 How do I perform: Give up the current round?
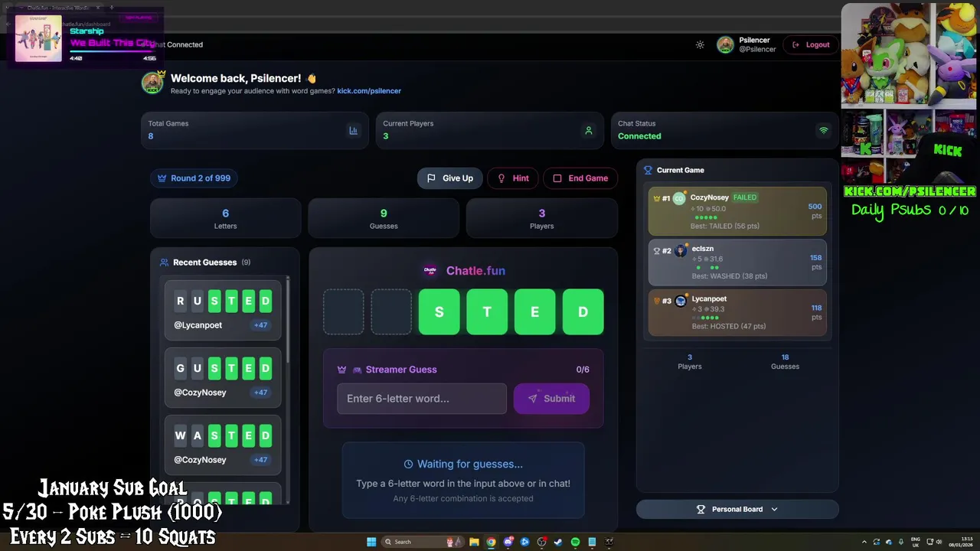point(450,178)
